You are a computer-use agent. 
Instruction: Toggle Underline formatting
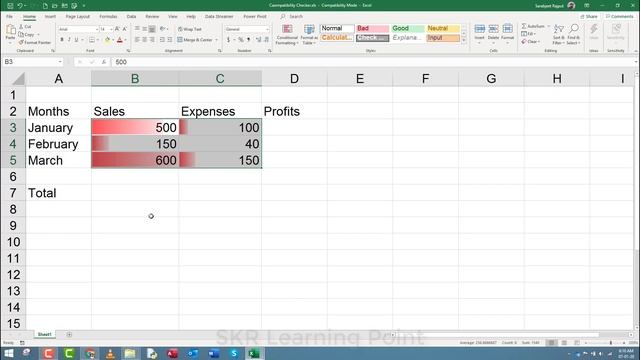[76, 40]
